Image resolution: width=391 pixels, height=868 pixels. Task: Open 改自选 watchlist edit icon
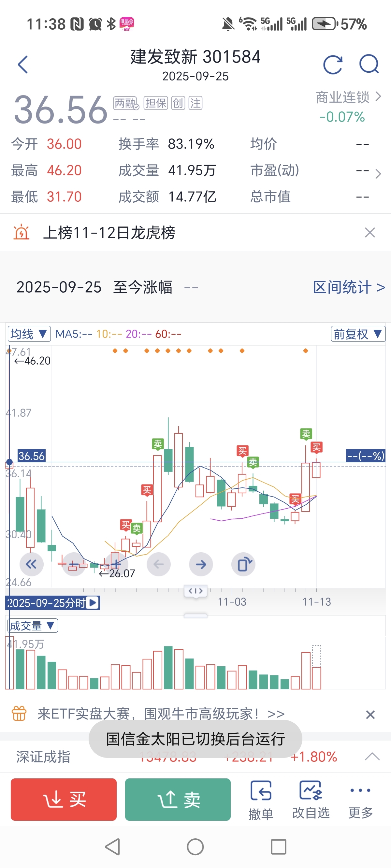311,799
